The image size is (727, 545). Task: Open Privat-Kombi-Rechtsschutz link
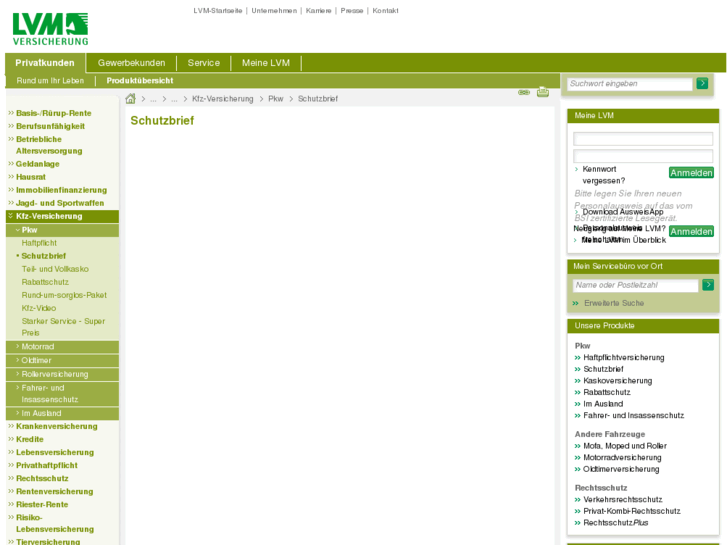[x=632, y=511]
